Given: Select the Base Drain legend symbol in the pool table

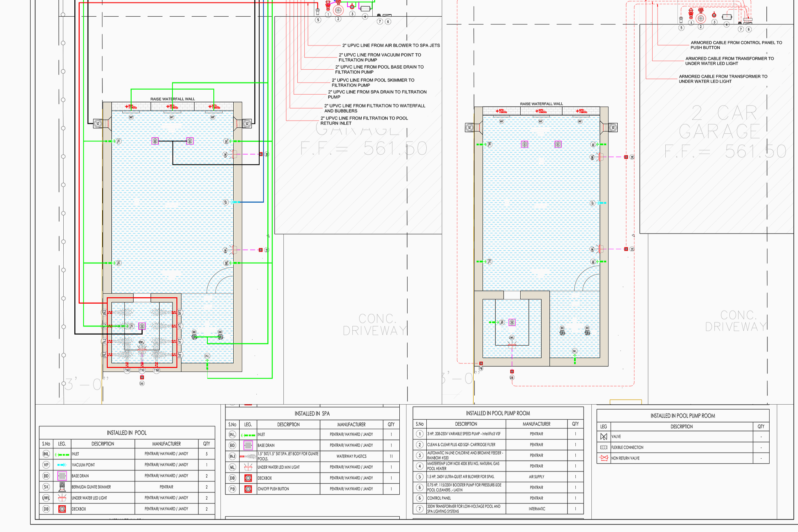Looking at the screenshot, I should pos(62,476).
